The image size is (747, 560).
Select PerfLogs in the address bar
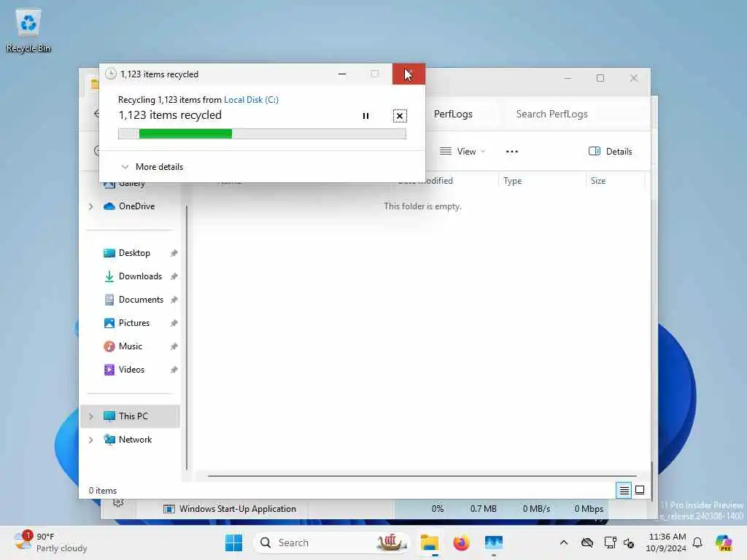coord(453,114)
